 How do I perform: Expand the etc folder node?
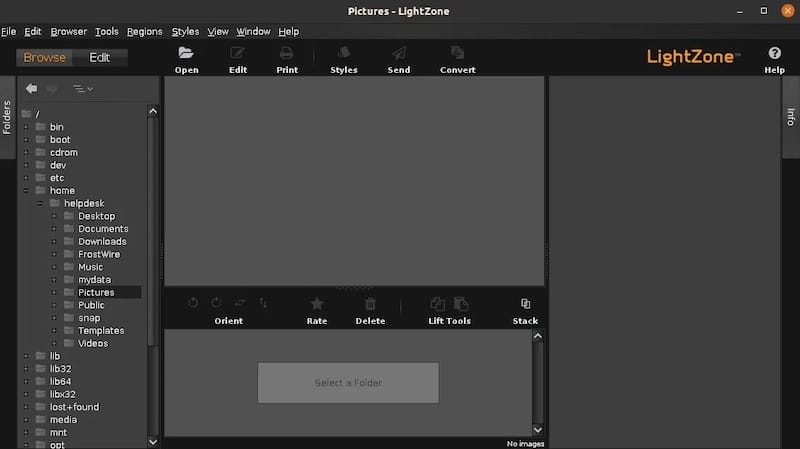(x=26, y=178)
